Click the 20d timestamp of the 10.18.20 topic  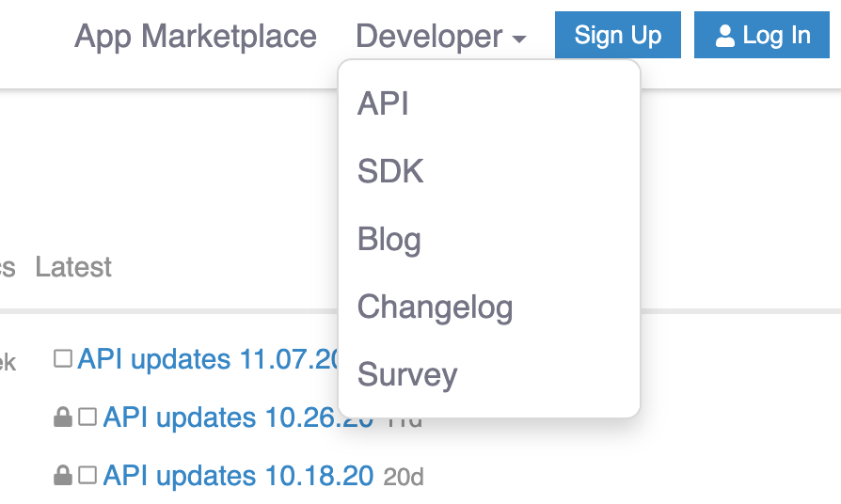tap(404, 478)
